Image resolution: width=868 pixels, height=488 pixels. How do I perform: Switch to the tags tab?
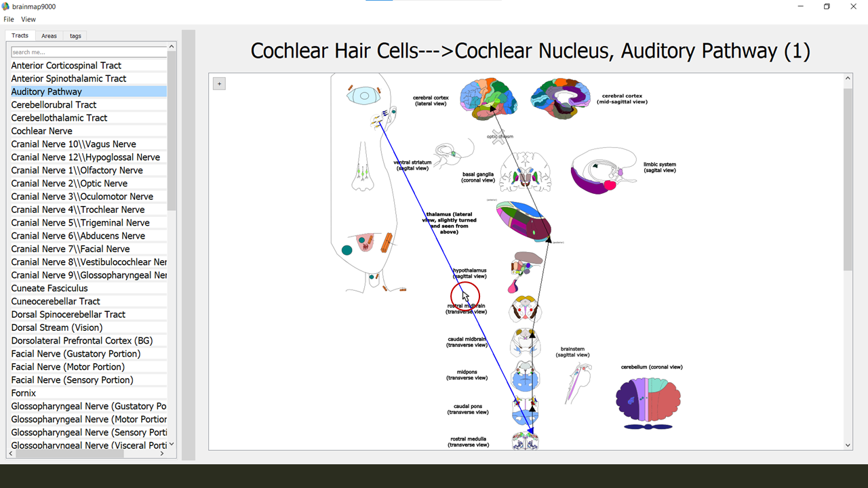(x=75, y=36)
